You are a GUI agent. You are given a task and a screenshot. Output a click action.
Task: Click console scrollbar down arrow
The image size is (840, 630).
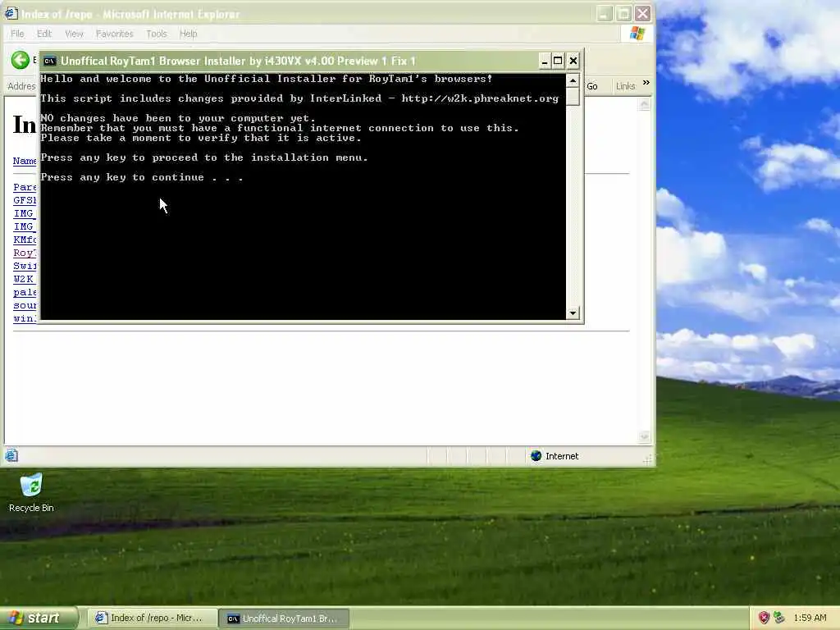tap(573, 313)
